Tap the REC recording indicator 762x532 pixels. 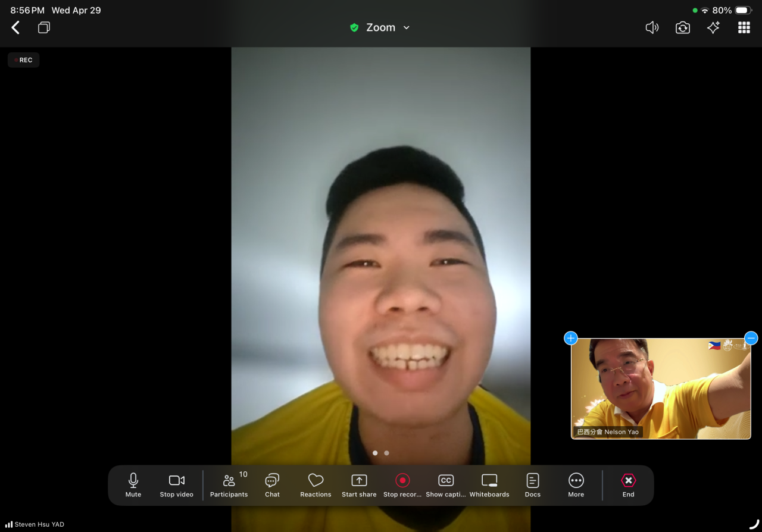tap(24, 60)
